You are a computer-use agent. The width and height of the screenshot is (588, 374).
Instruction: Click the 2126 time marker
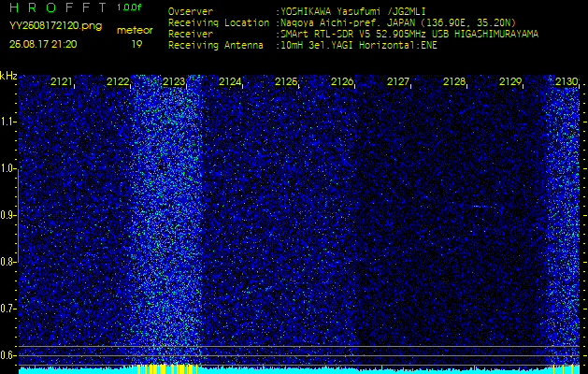click(341, 81)
